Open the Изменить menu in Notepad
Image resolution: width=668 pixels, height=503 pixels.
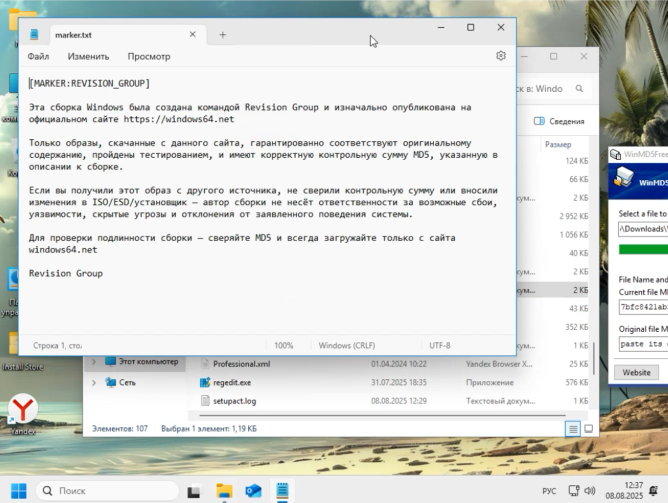pos(88,57)
